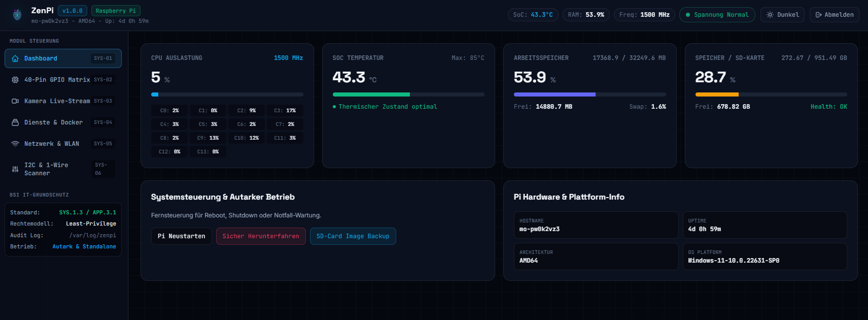
Task: Open Kamera Live-Stream module
Action: click(x=63, y=101)
